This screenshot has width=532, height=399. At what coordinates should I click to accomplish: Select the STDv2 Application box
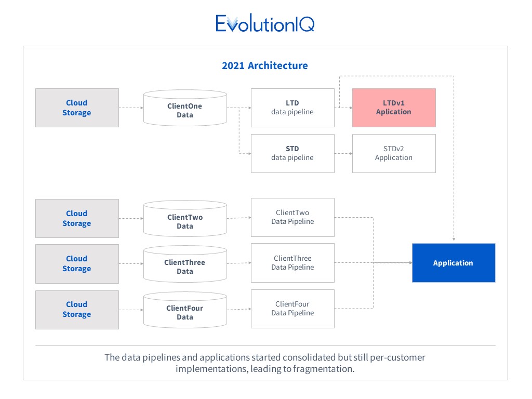pyautogui.click(x=394, y=153)
